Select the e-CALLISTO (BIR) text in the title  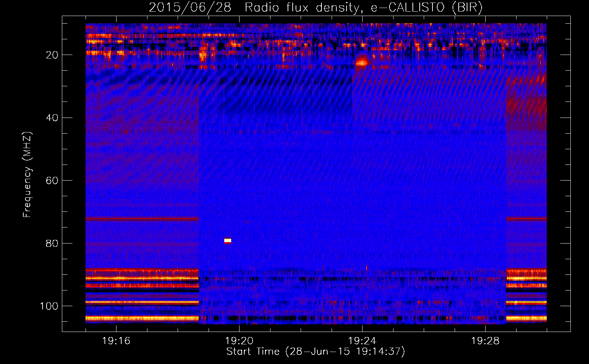(426, 8)
